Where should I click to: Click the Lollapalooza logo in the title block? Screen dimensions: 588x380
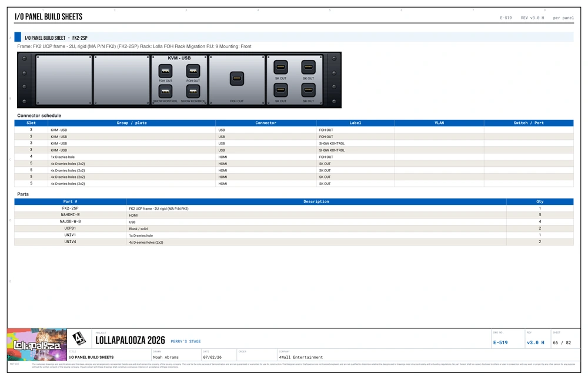click(36, 345)
